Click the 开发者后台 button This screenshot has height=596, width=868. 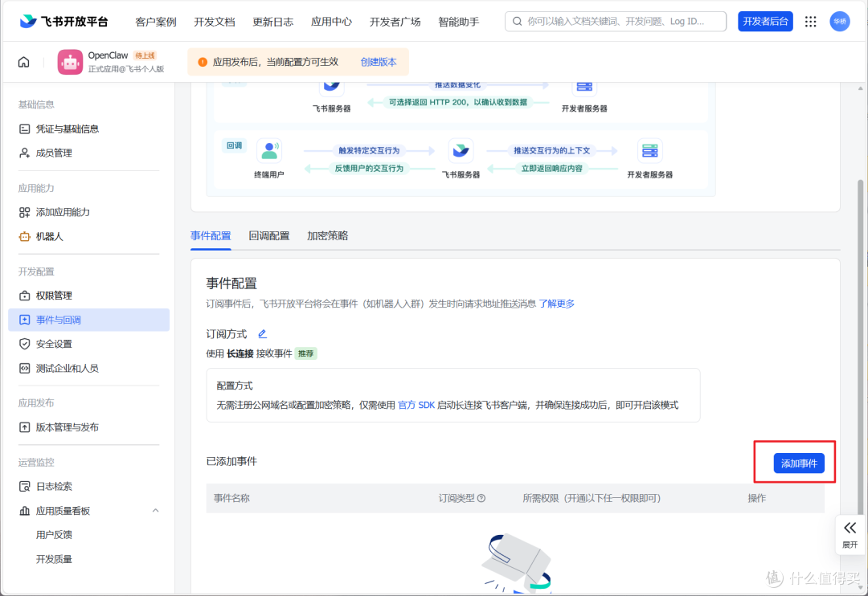(x=765, y=22)
